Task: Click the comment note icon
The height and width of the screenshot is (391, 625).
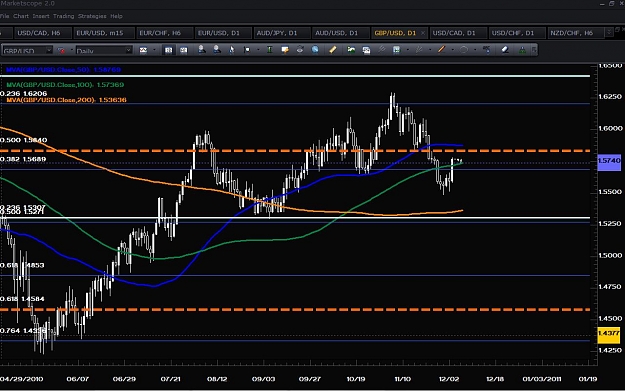Action: pyautogui.click(x=285, y=50)
